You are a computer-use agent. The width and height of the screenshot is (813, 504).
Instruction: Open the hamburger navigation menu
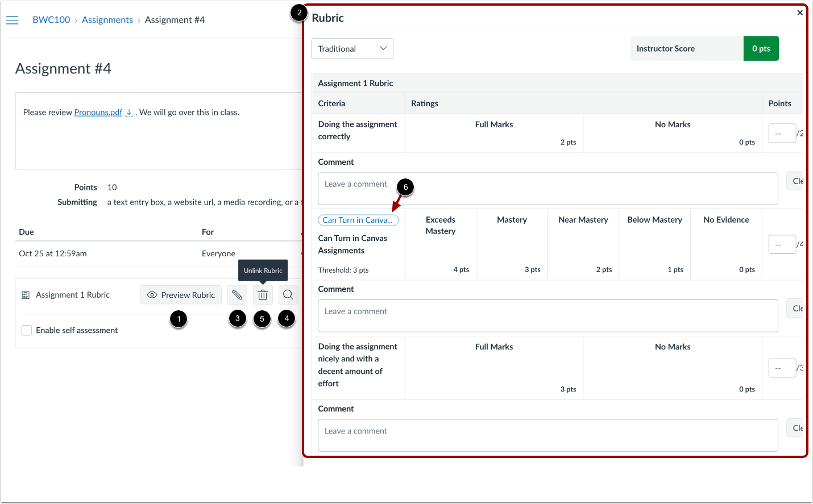click(x=12, y=20)
